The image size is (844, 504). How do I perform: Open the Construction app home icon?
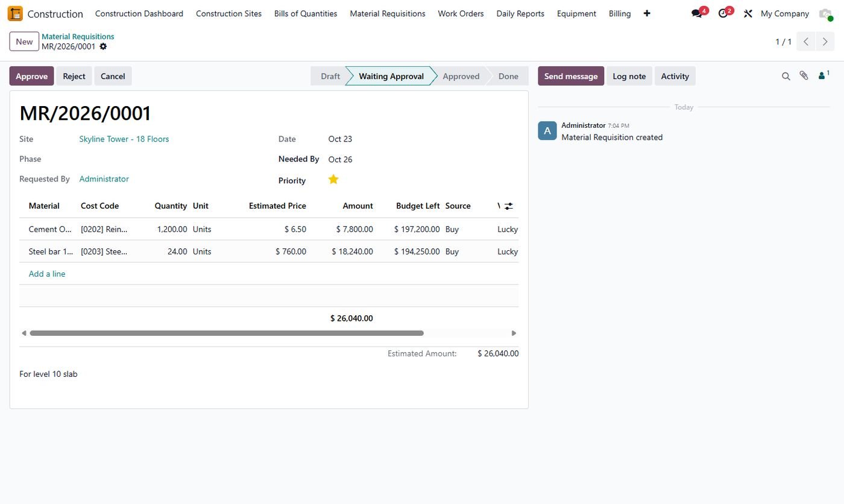point(15,13)
